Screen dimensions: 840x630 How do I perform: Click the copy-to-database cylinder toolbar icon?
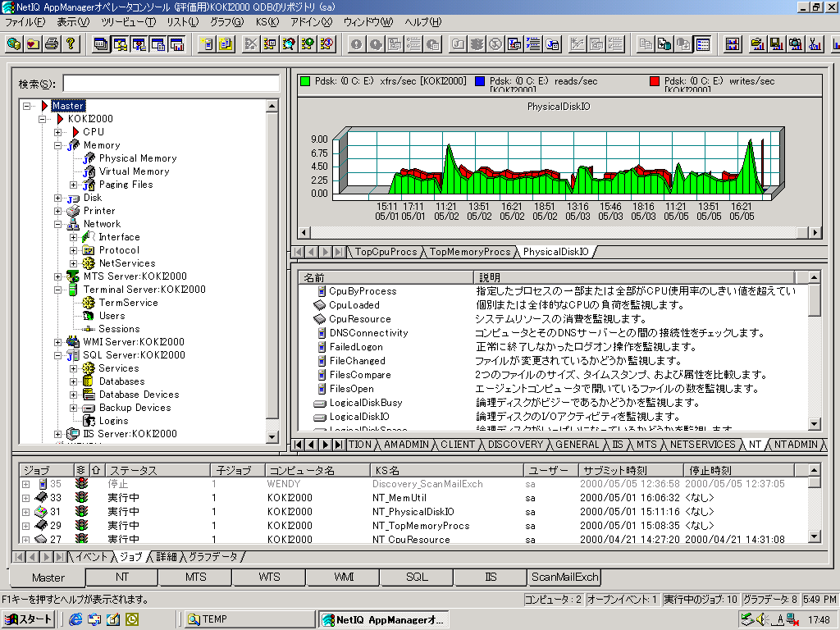pyautogui.click(x=664, y=43)
